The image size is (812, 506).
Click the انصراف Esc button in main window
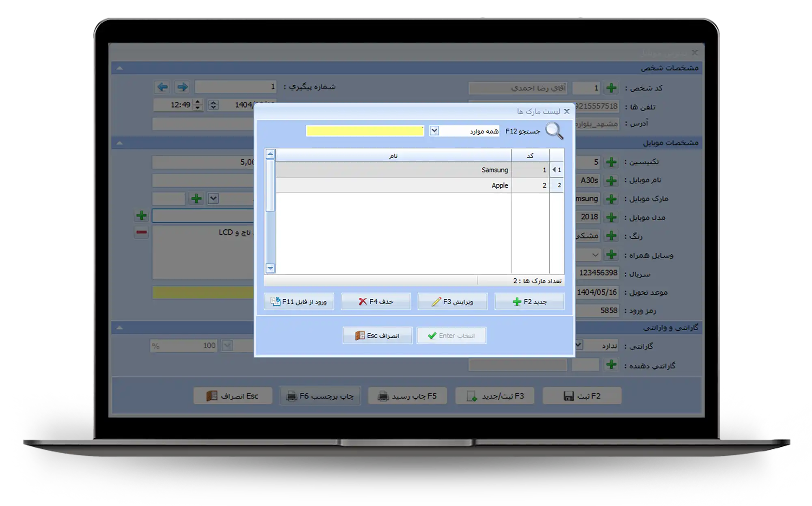point(233,396)
